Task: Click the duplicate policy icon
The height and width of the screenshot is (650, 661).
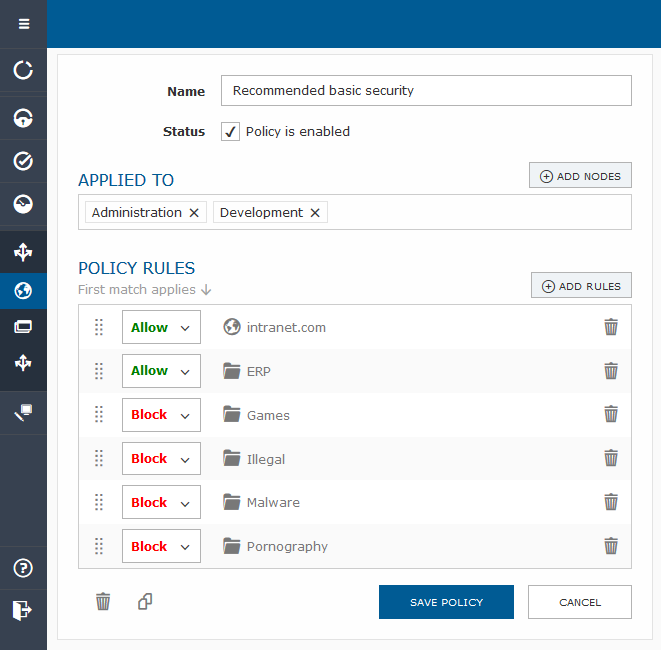Action: [145, 601]
